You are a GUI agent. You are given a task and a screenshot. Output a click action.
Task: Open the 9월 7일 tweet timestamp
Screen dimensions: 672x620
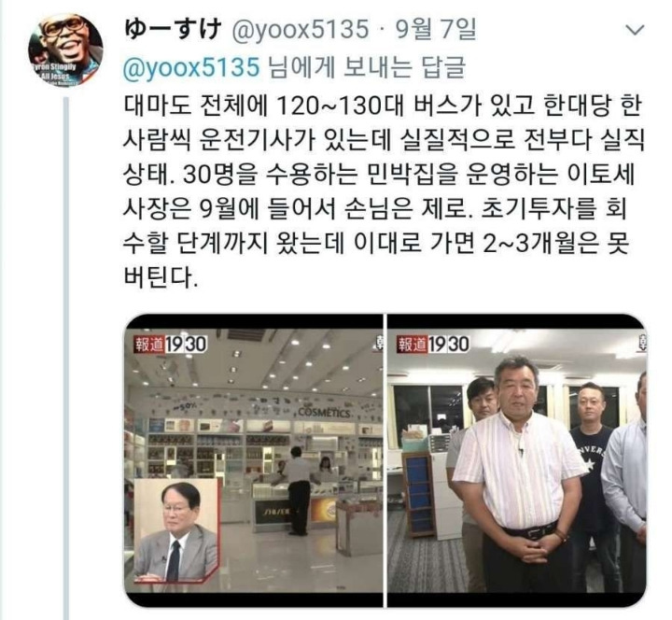(x=436, y=30)
